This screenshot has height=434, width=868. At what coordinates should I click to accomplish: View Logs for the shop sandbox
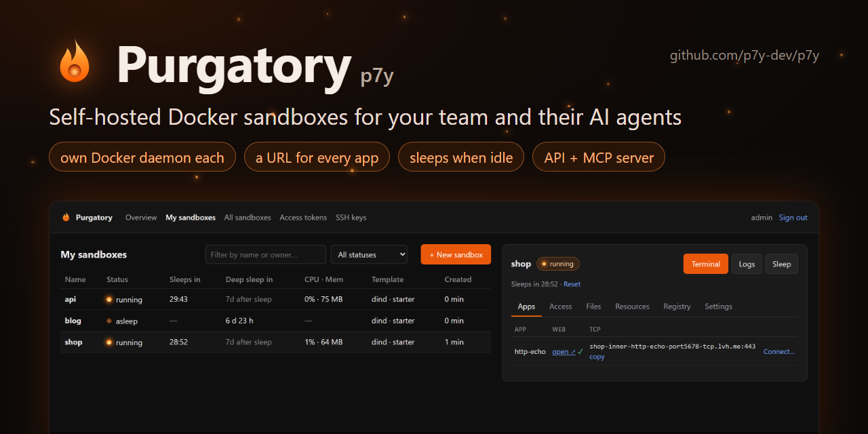pyautogui.click(x=747, y=264)
